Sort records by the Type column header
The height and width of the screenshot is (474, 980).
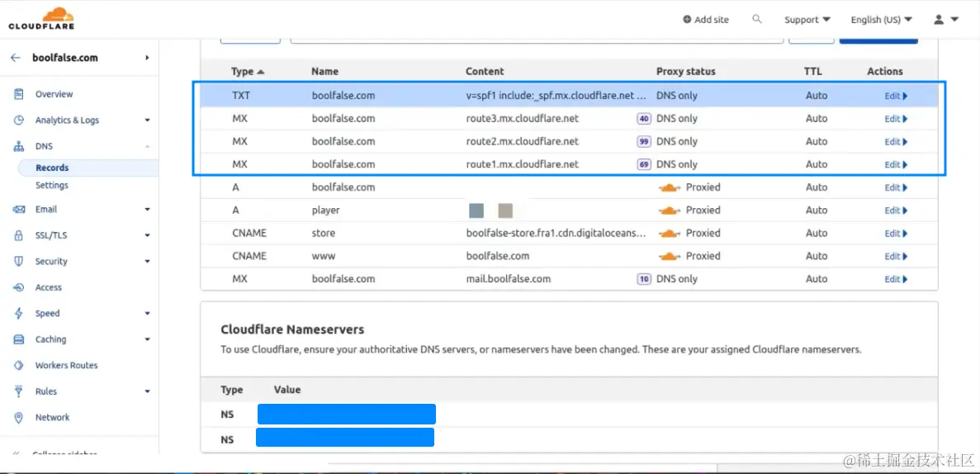[248, 71]
